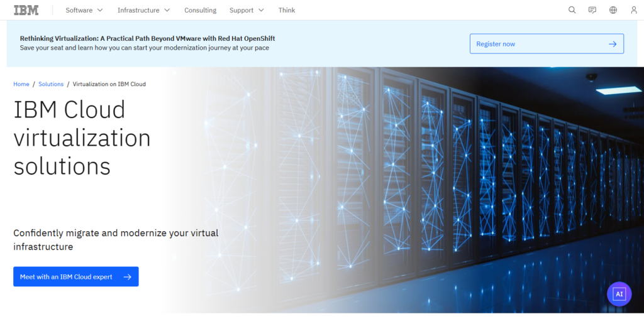Go to Home breadcrumb link

click(21, 84)
